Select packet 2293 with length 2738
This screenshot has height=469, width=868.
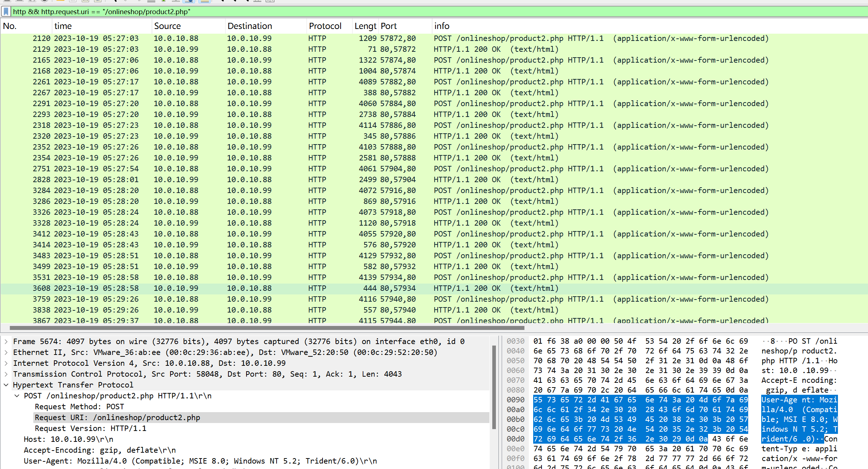pyautogui.click(x=434, y=114)
